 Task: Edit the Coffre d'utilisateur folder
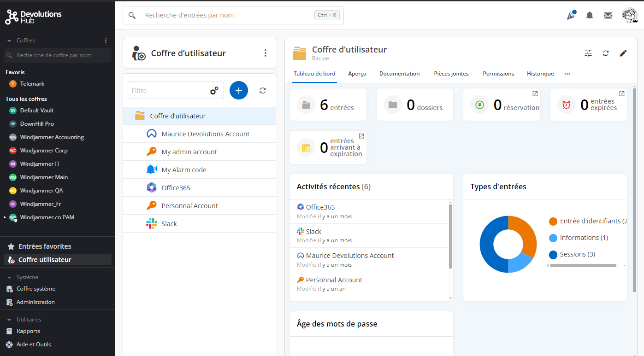tap(623, 53)
